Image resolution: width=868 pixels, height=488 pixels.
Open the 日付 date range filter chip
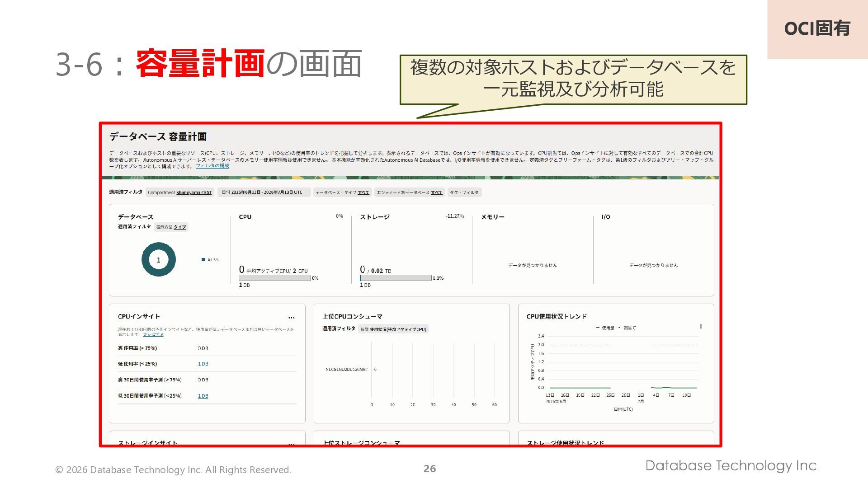pos(264,192)
